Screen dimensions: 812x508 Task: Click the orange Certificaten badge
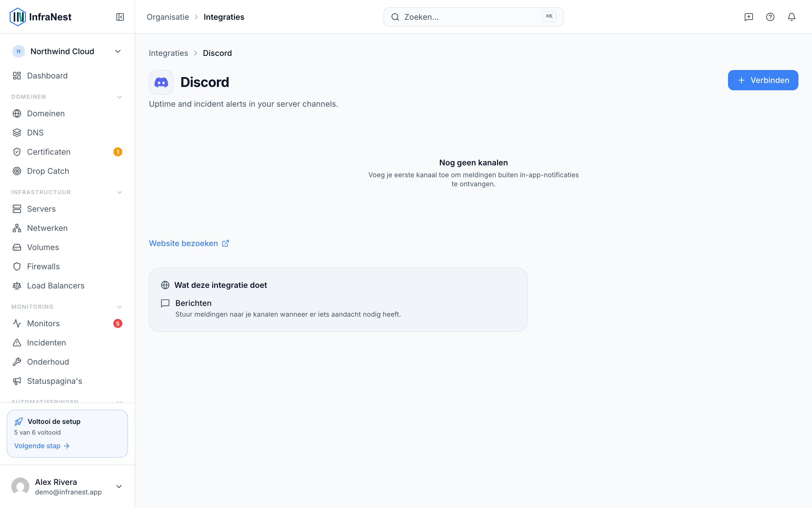(x=118, y=152)
